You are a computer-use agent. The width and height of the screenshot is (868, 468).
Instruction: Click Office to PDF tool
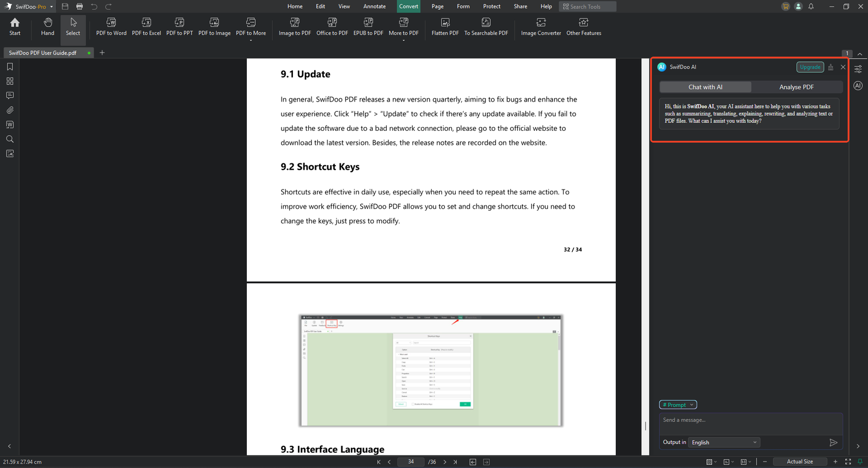pyautogui.click(x=332, y=27)
